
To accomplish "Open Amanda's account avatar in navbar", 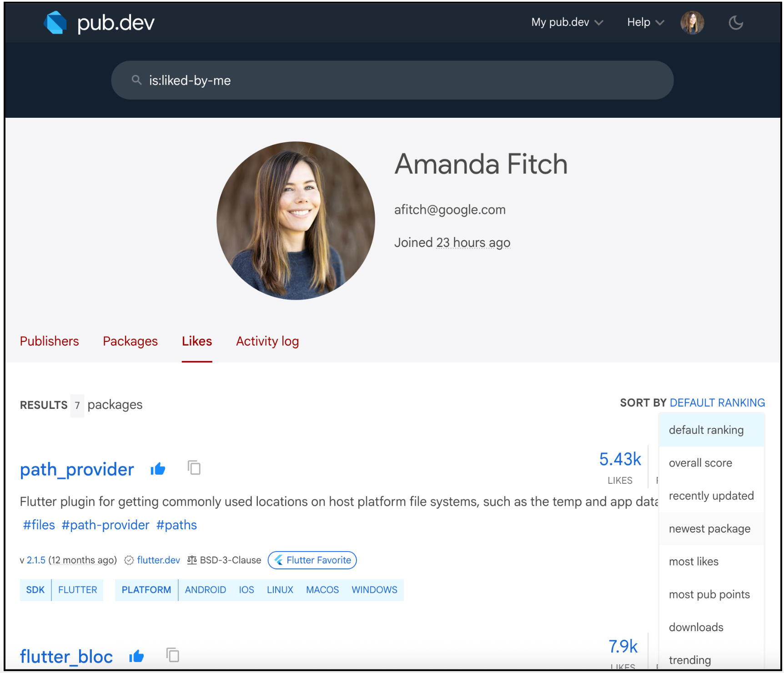I will pyautogui.click(x=692, y=22).
